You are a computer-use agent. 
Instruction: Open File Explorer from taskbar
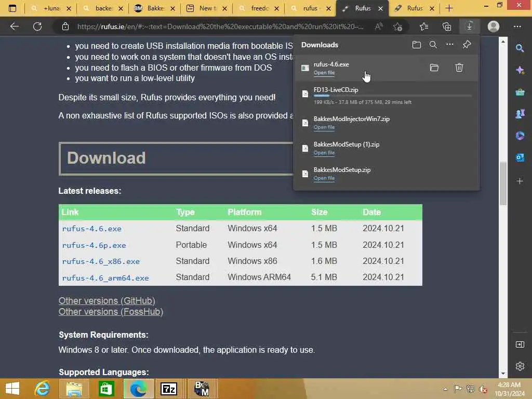click(74, 389)
